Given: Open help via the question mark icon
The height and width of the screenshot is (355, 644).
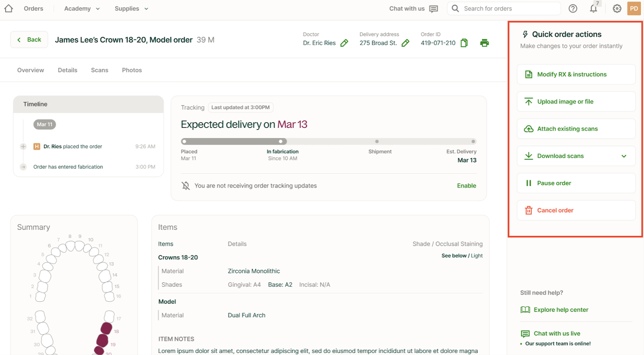Looking at the screenshot, I should pyautogui.click(x=573, y=9).
